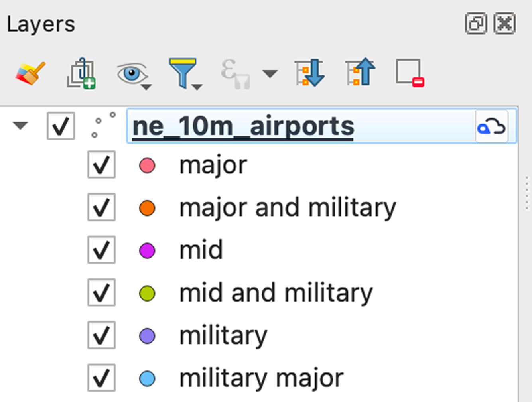Open the Layer Styling panel brush icon
This screenshot has width=532, height=402.
30,73
